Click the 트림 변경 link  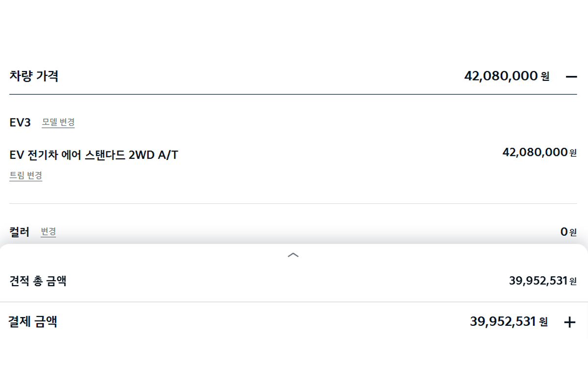[26, 175]
